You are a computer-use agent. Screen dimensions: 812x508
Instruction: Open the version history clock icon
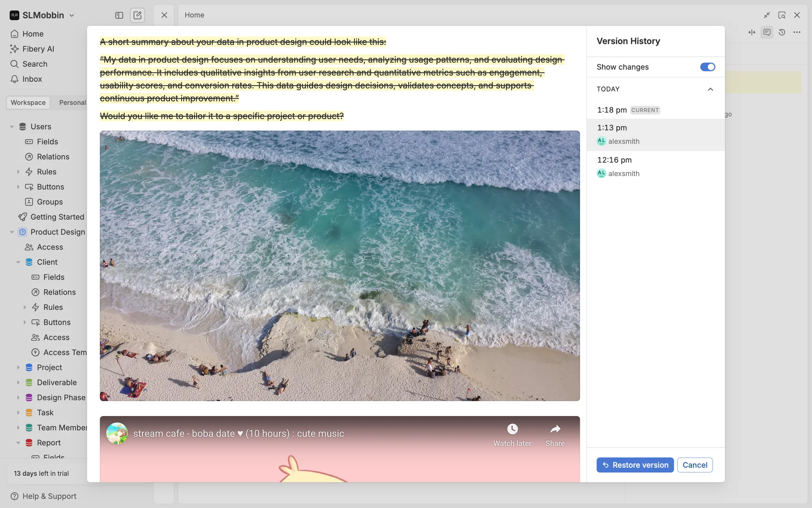[x=782, y=32]
